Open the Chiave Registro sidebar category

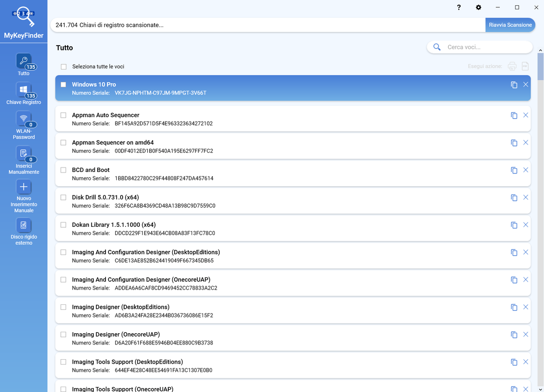[24, 94]
